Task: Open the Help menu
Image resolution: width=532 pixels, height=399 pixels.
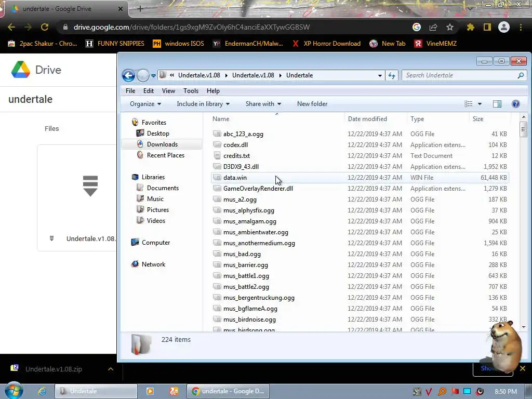Action: pos(213,91)
